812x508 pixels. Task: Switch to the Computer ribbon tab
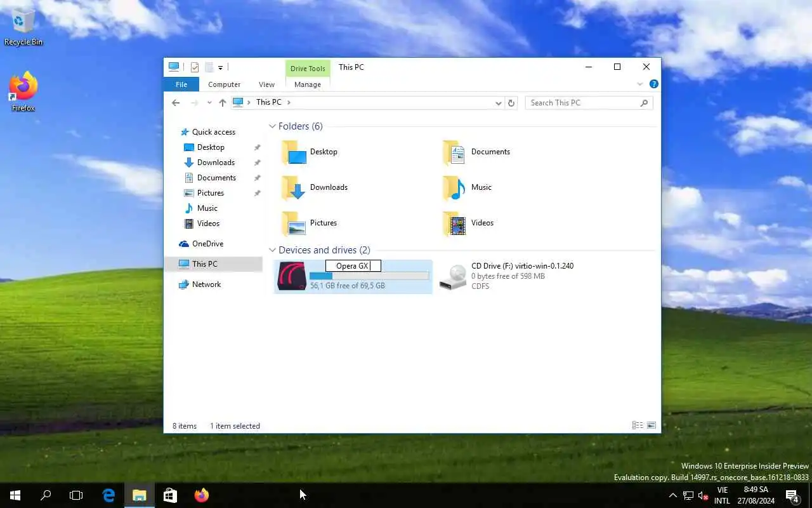point(224,84)
